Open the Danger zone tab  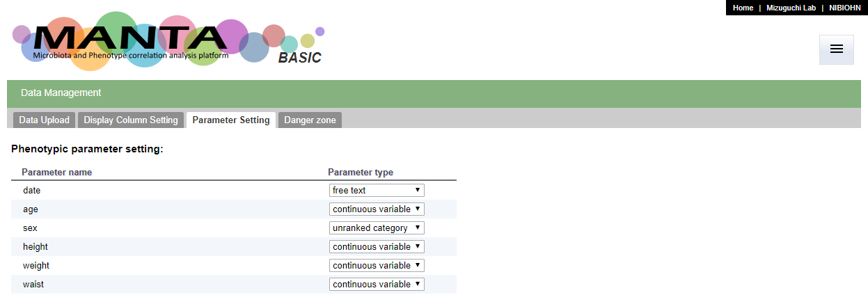(x=310, y=120)
